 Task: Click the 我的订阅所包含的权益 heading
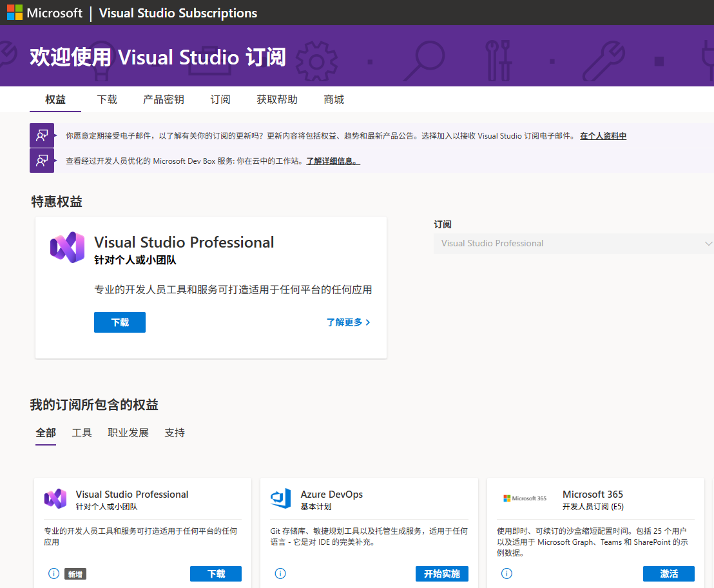94,404
